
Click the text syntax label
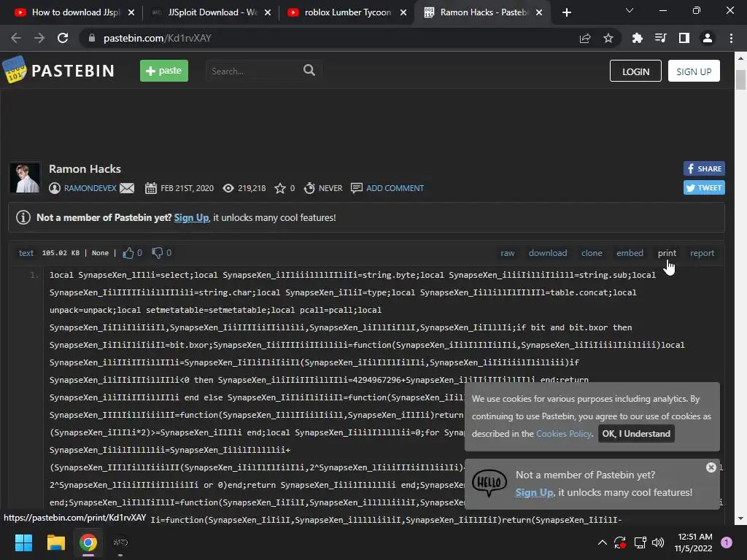(x=26, y=253)
